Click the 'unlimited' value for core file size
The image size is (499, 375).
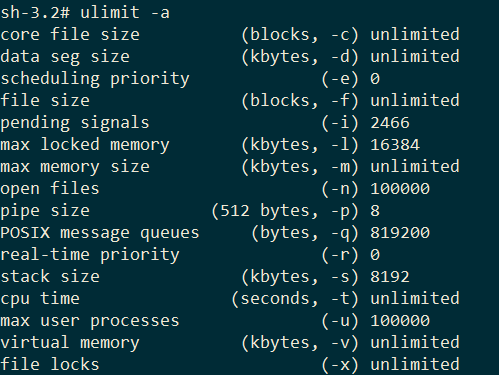click(415, 34)
